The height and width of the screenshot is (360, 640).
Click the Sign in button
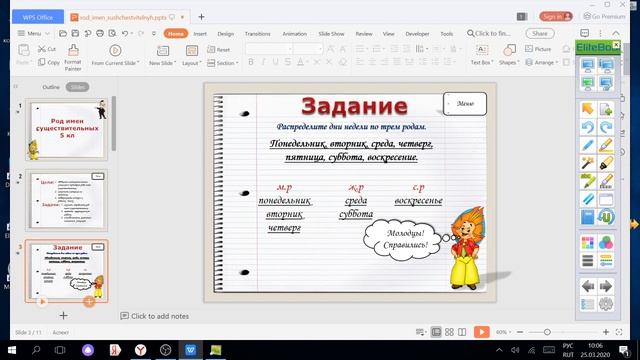point(556,16)
